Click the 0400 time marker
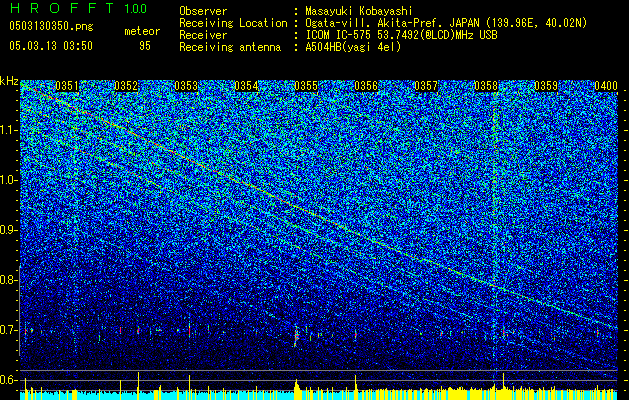 606,86
